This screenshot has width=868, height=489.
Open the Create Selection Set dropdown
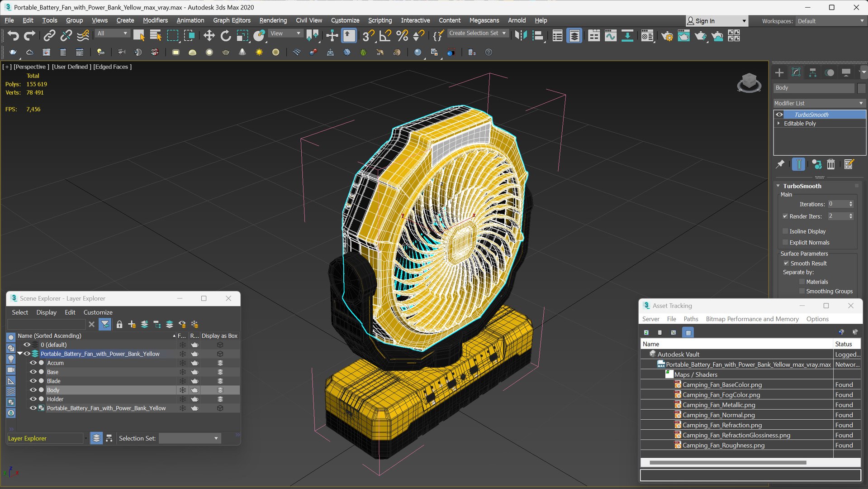point(477,34)
